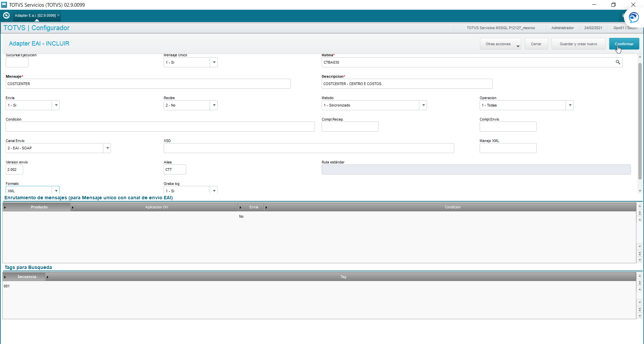Screen dimensions: 644x344
Task: Select the "001" sequence row
Action: 7,286
